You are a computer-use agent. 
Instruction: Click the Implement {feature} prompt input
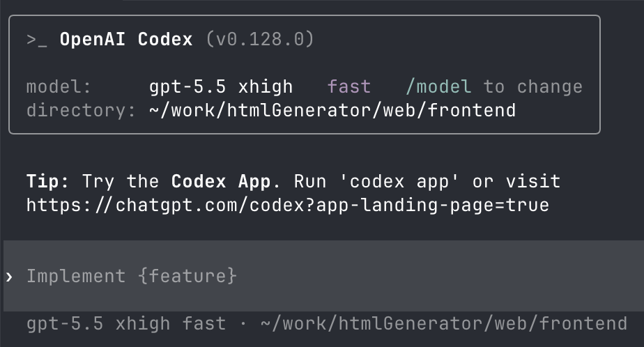click(323, 276)
